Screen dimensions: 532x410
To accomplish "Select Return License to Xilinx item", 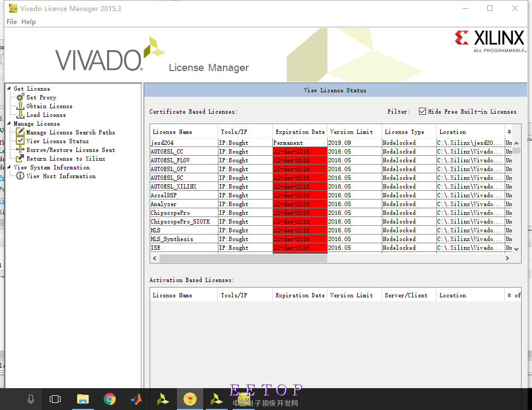I will coord(66,159).
